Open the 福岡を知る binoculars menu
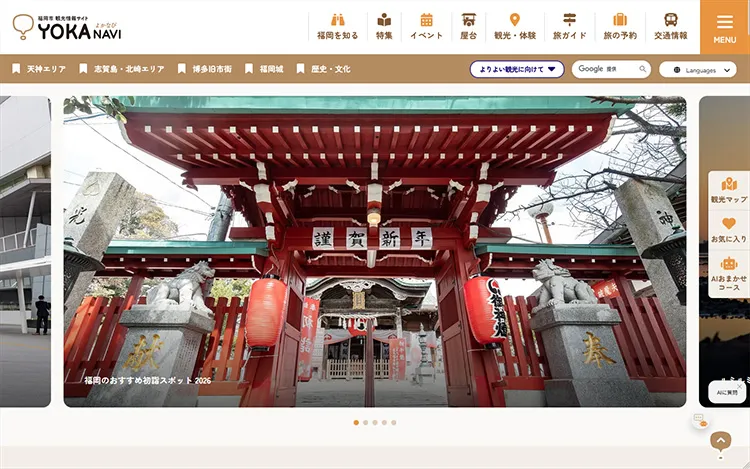 click(x=338, y=27)
